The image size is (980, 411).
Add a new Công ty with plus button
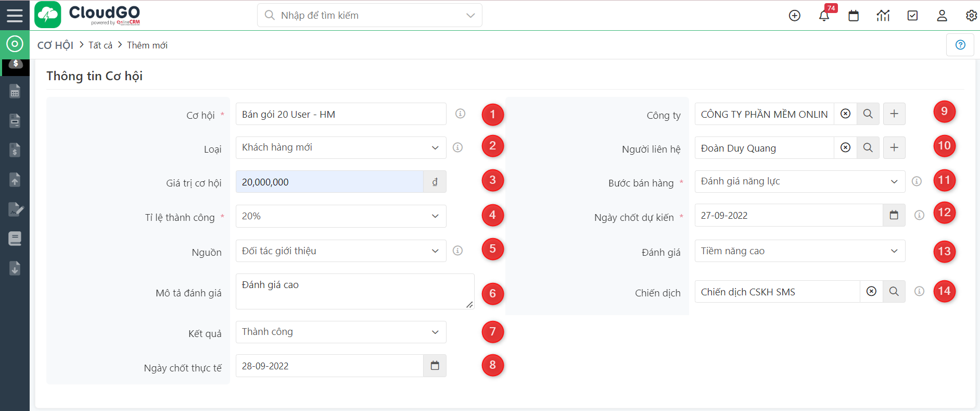[894, 114]
